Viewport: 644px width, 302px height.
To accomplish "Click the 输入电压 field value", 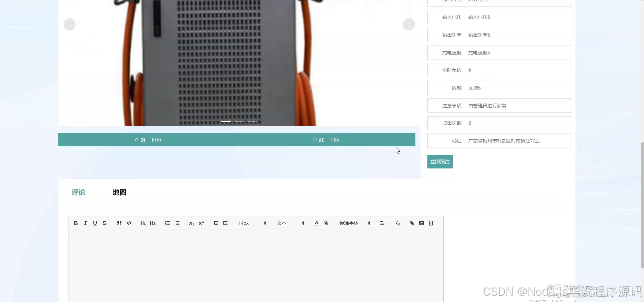I will 479,17.
